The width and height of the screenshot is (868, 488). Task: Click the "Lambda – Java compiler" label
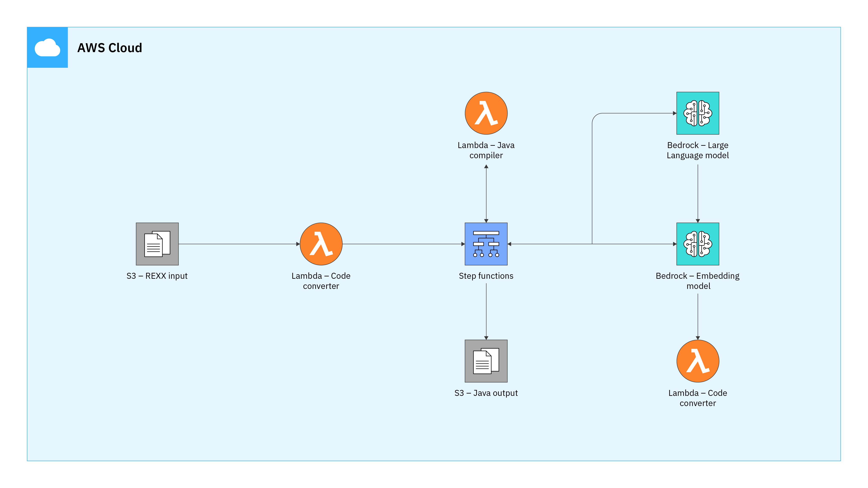point(486,150)
